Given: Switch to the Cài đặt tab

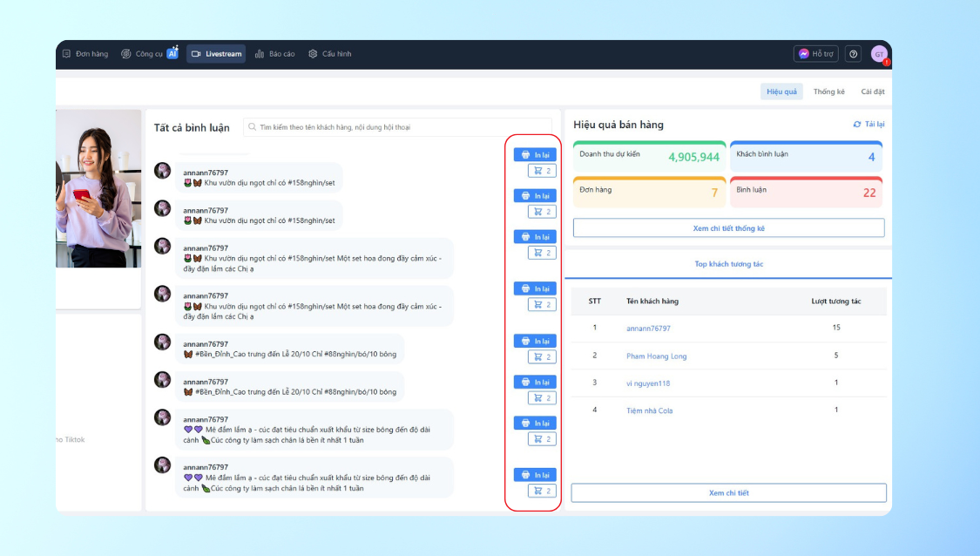Looking at the screenshot, I should click(x=872, y=92).
